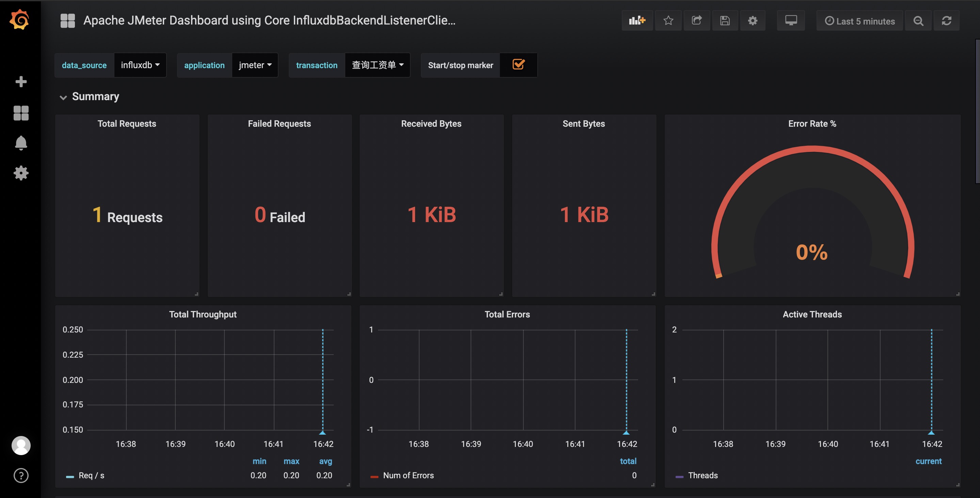Toggle the Start/stop marker checkbox
Image resolution: width=980 pixels, height=498 pixels.
pos(519,65)
